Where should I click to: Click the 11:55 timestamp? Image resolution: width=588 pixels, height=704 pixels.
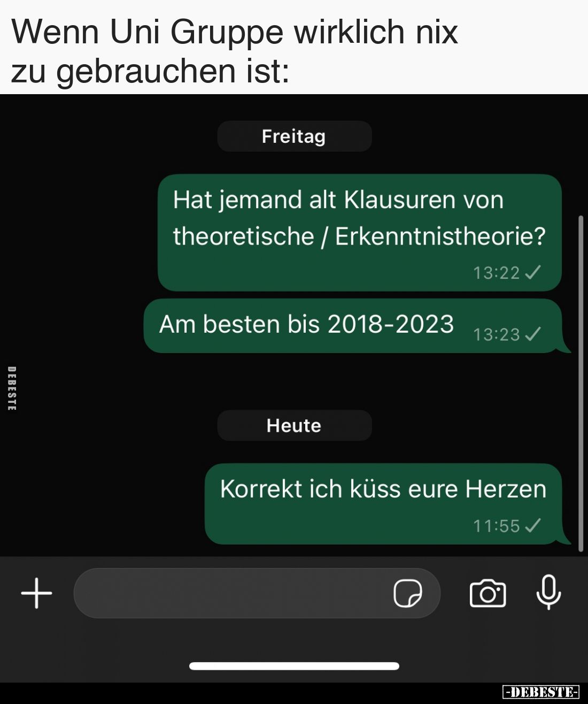497,526
